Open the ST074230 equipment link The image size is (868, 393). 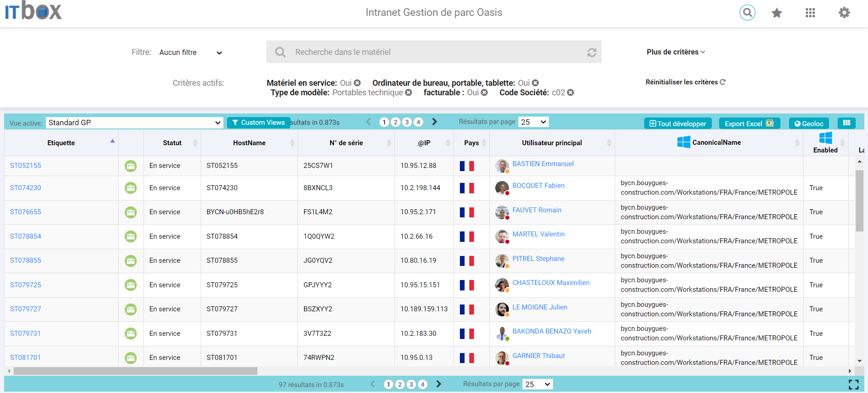pyautogui.click(x=25, y=188)
